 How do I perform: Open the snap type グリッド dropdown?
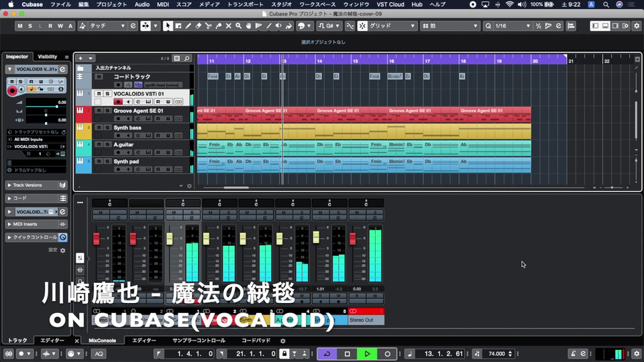(392, 26)
